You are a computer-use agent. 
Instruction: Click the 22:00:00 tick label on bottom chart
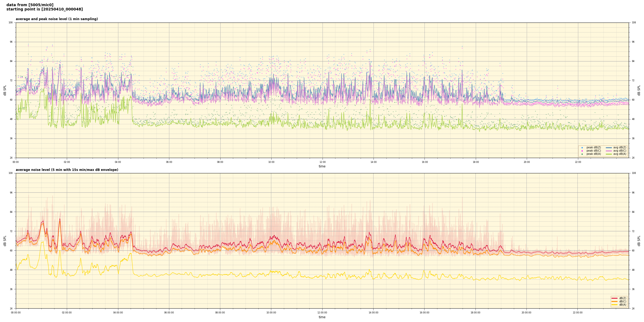point(577,313)
